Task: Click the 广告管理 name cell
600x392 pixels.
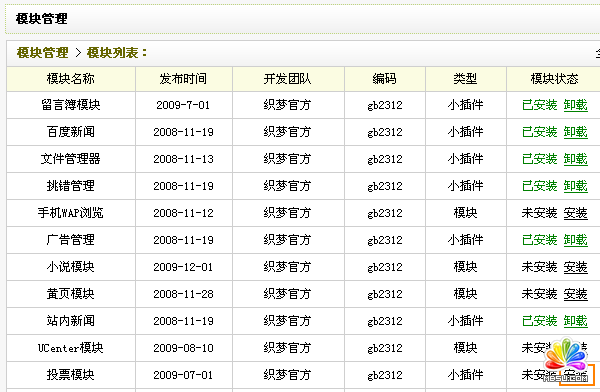Action: (x=71, y=240)
